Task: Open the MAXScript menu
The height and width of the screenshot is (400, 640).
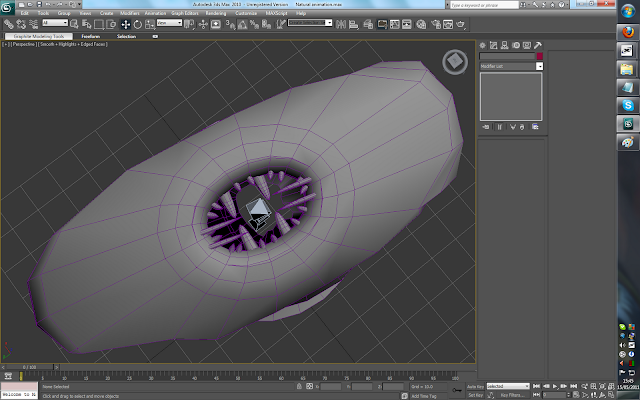Action: coord(276,13)
